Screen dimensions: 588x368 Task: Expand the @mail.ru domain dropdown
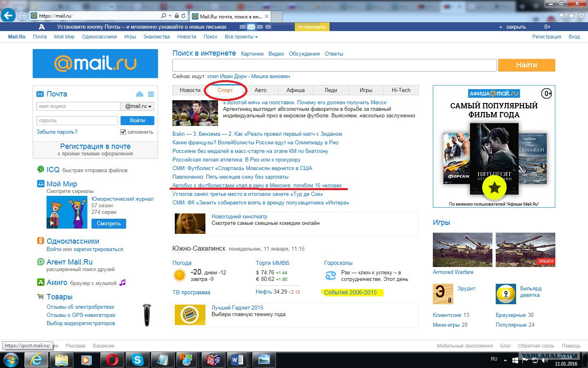[138, 106]
